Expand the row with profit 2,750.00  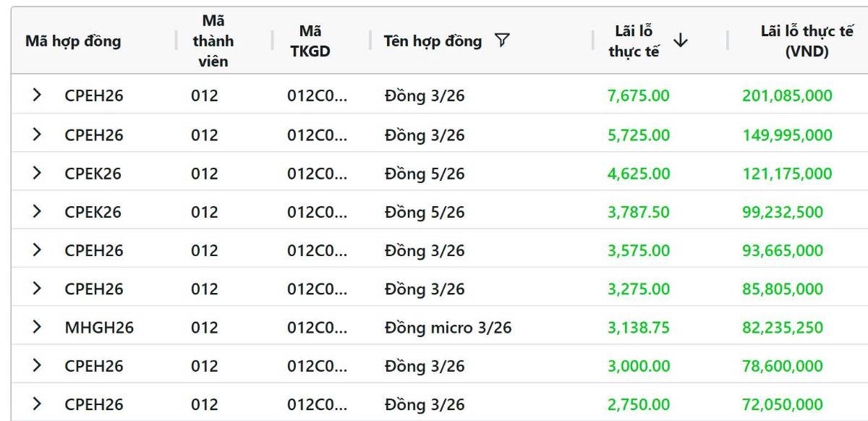tap(37, 404)
